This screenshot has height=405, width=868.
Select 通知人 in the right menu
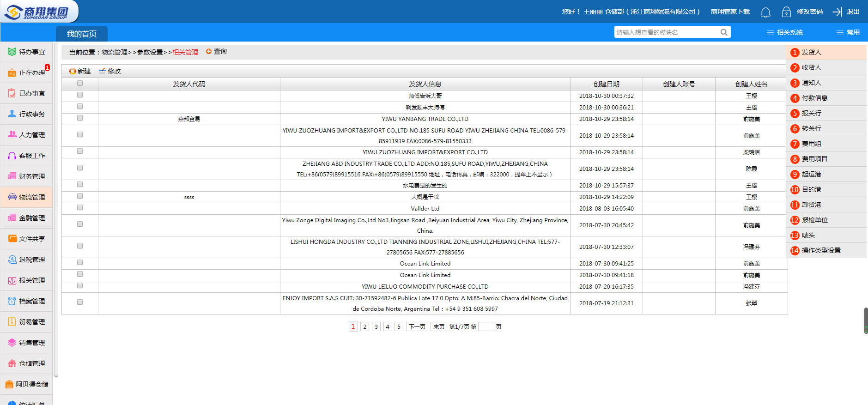click(826, 83)
